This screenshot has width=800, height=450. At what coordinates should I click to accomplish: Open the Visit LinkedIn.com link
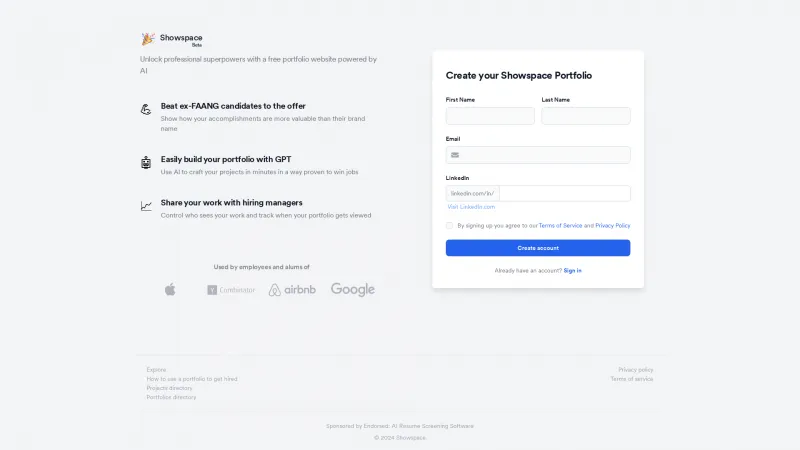pyautogui.click(x=471, y=207)
